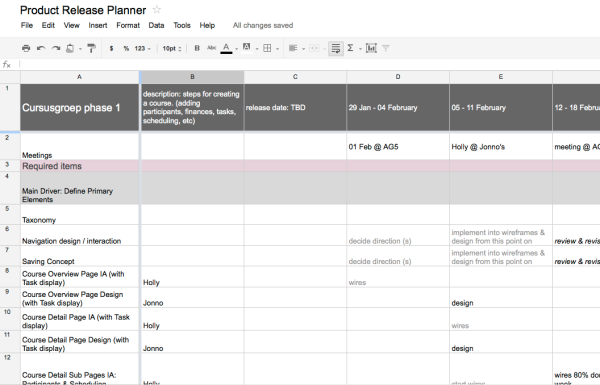Select column C header
Screen dimensions: 600x385
tap(295, 77)
